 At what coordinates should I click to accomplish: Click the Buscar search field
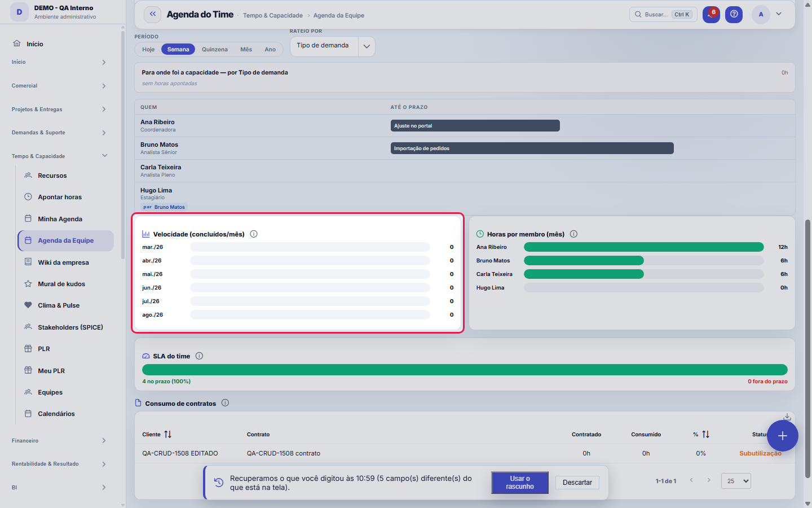click(663, 15)
